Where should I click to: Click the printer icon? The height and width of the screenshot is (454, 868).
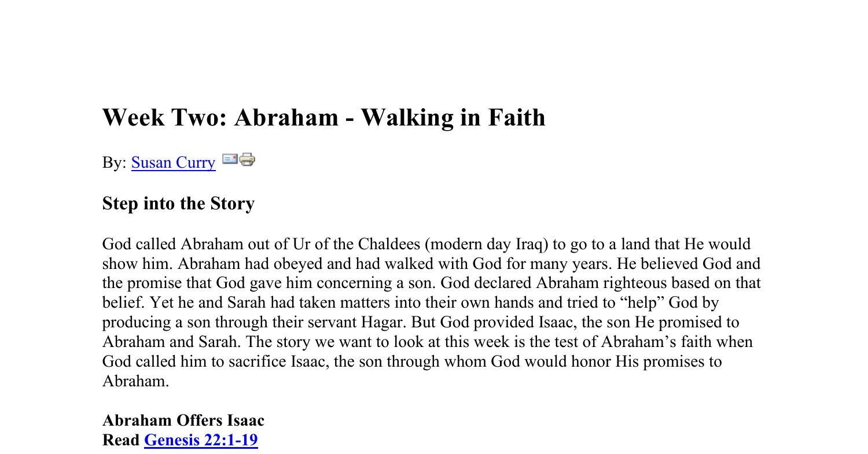[x=247, y=159]
